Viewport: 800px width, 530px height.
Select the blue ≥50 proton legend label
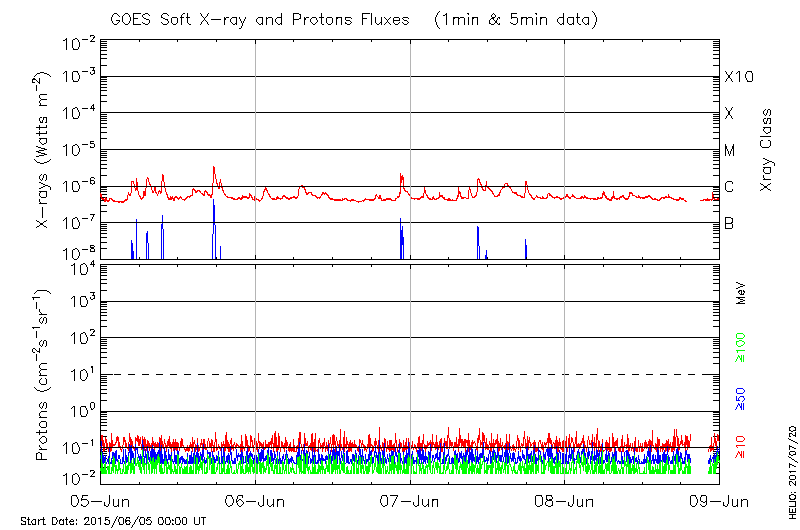coord(741,398)
